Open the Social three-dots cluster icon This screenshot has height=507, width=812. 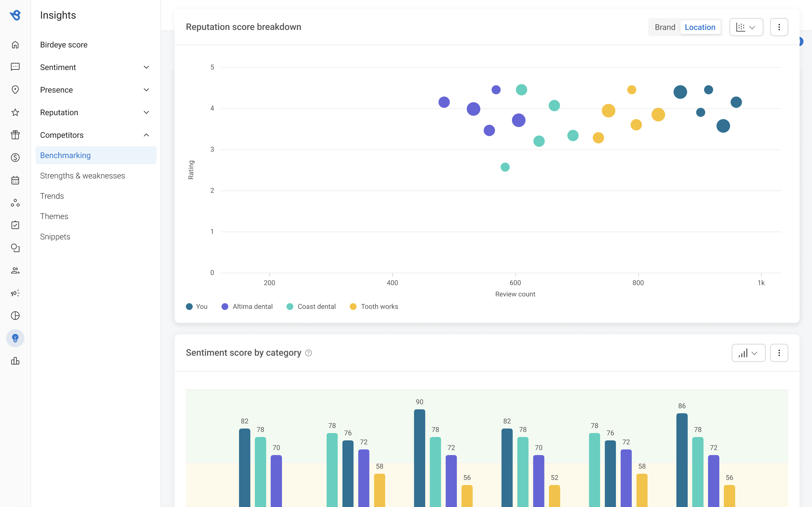pos(15,202)
